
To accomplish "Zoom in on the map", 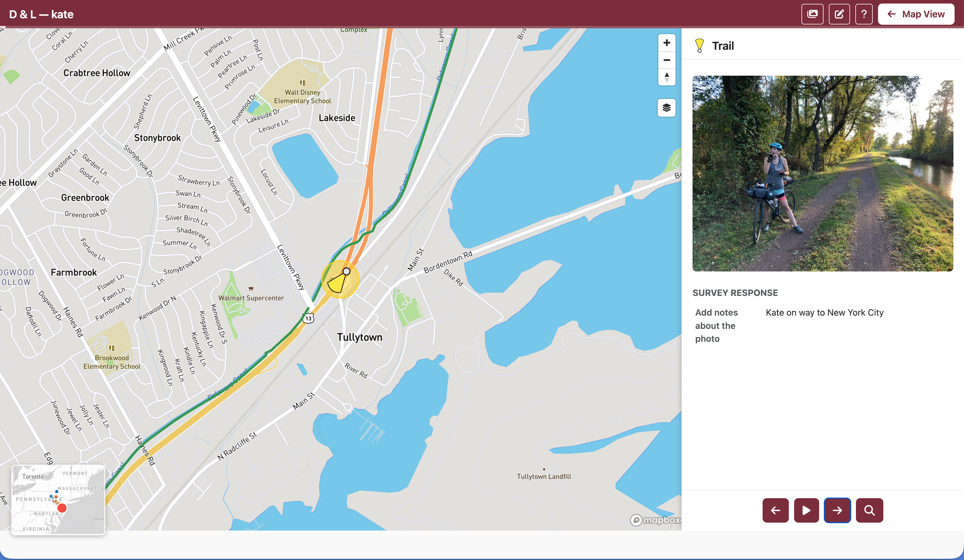I will pos(666,43).
